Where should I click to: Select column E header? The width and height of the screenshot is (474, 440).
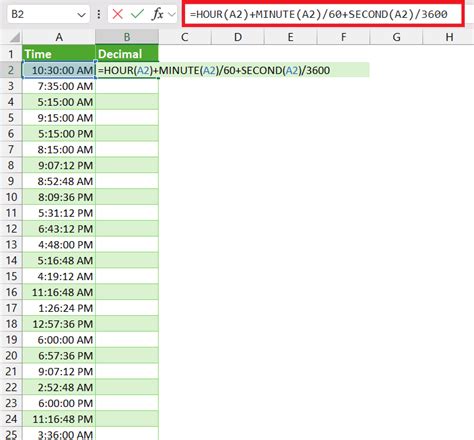[x=290, y=37]
